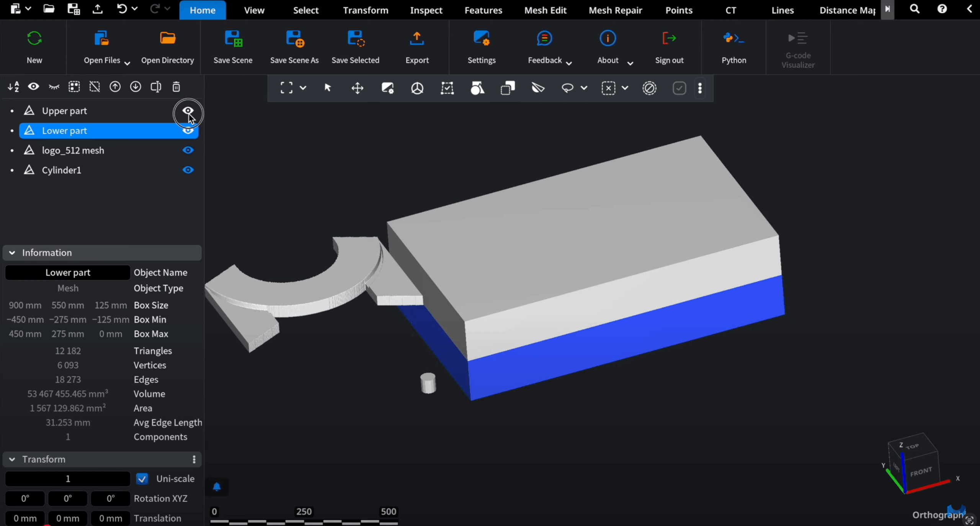Switch to the Mesh Repair tab
980x526 pixels.
615,10
